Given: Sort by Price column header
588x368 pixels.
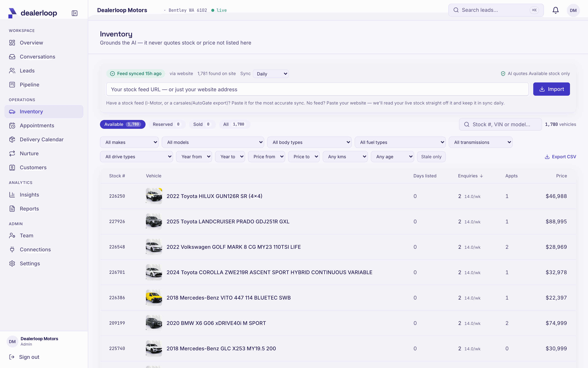Looking at the screenshot, I should 561,176.
